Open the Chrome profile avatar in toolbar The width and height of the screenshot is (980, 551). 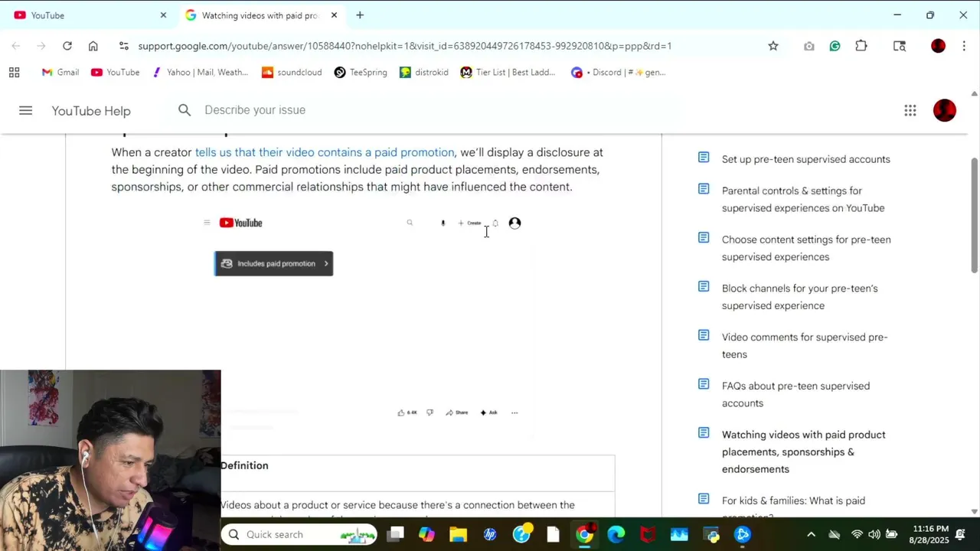tap(938, 46)
